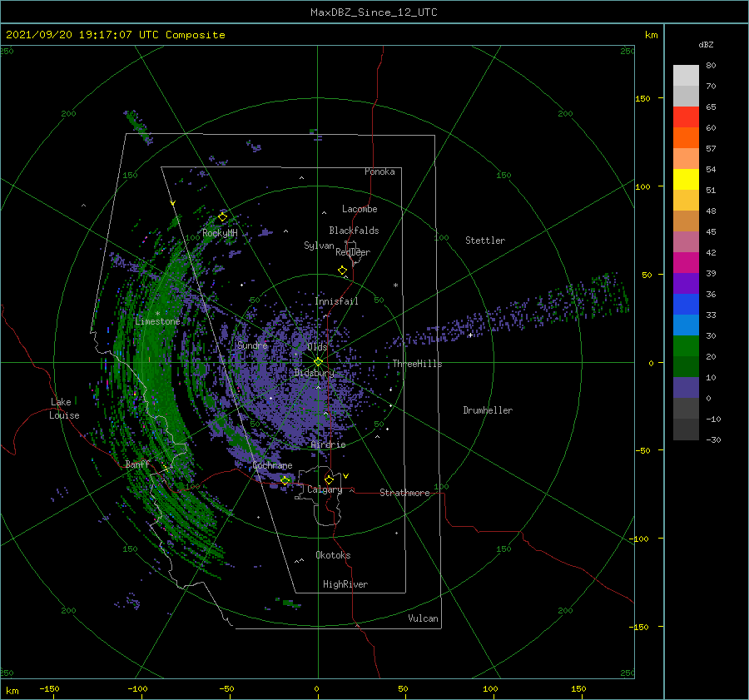Pick the red 60-65 dBZ legend swatch
The width and height of the screenshot is (749, 700).
click(x=686, y=117)
